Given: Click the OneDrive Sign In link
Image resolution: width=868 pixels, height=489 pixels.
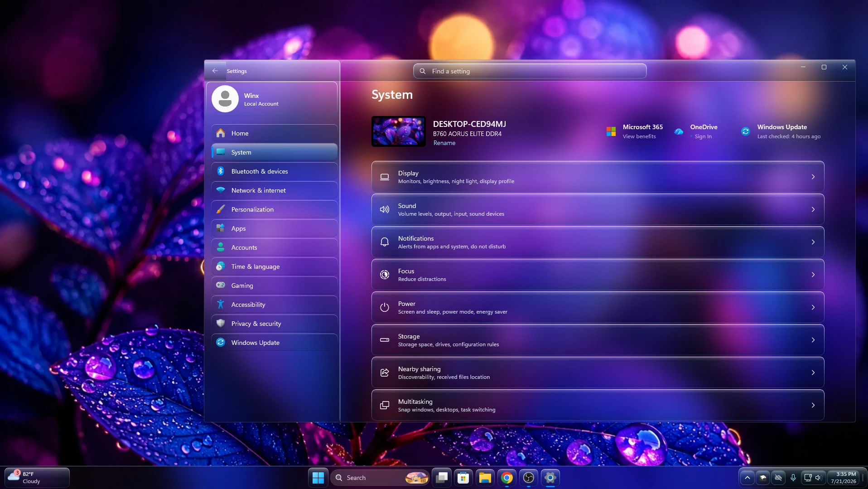Looking at the screenshot, I should tap(703, 136).
